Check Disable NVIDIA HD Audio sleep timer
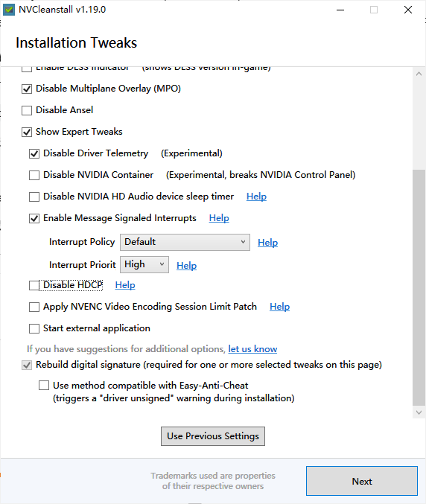Viewport: 426px width, 504px height. coord(34,197)
